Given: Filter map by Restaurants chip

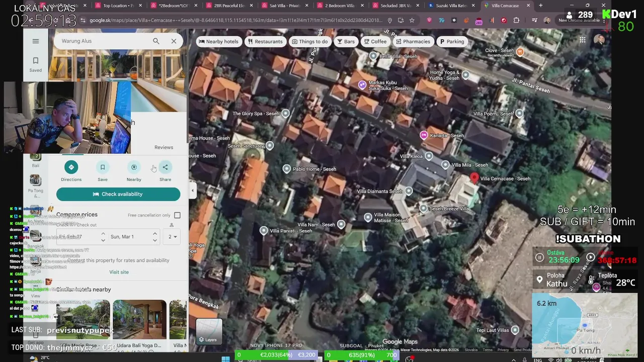Looking at the screenshot, I should tap(265, 42).
